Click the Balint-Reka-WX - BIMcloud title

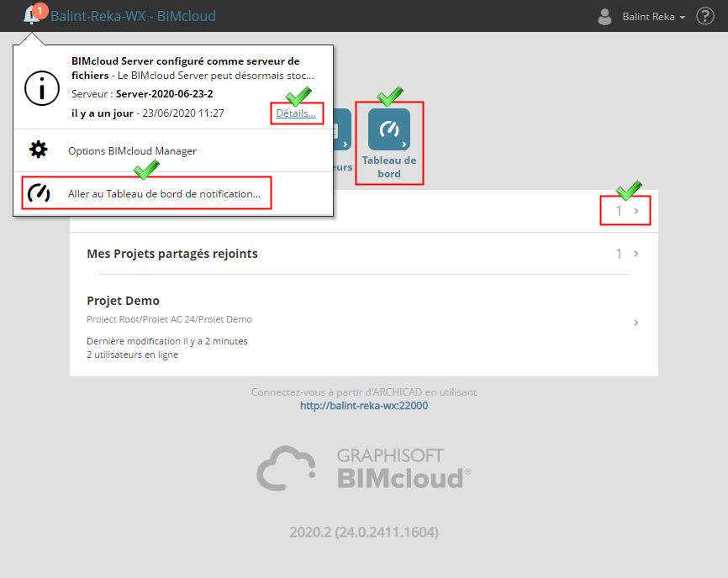coord(133,16)
